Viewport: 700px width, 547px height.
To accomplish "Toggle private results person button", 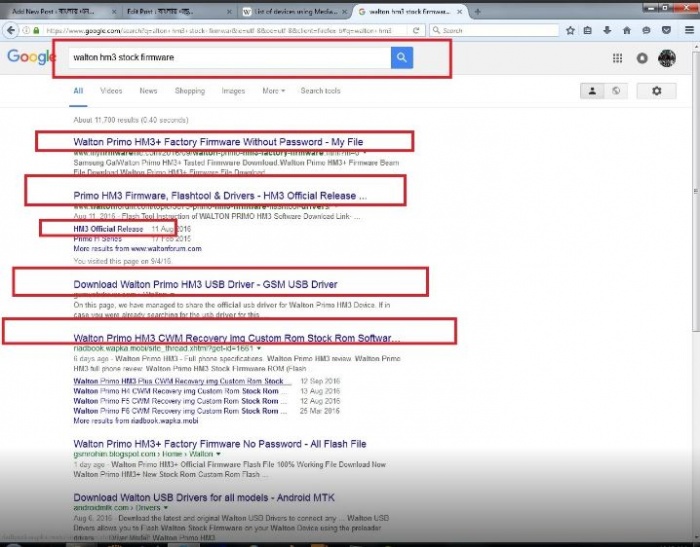I will [x=592, y=91].
